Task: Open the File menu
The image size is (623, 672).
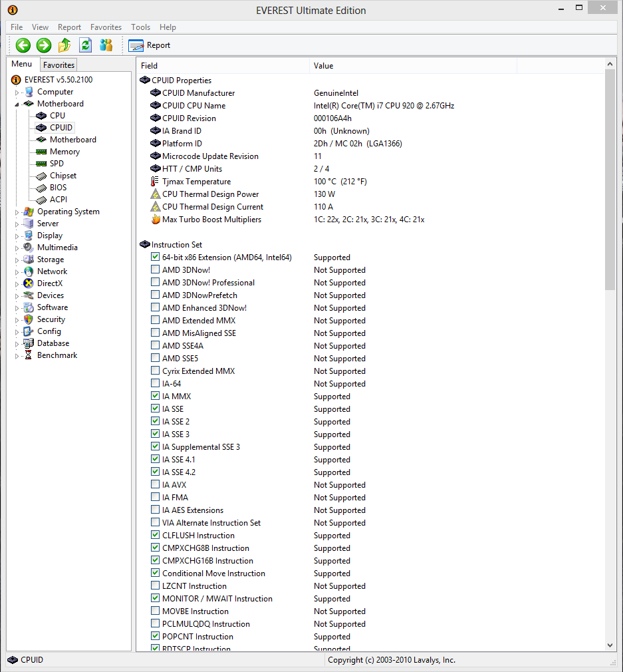Action: (x=17, y=27)
